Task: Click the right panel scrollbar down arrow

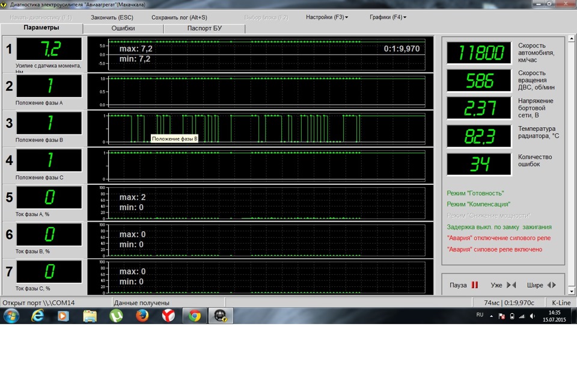Action: click(572, 291)
